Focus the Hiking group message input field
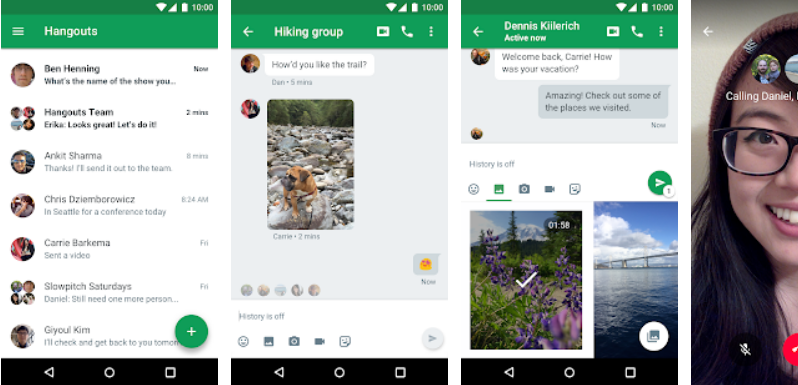The image size is (798, 385). point(339,316)
